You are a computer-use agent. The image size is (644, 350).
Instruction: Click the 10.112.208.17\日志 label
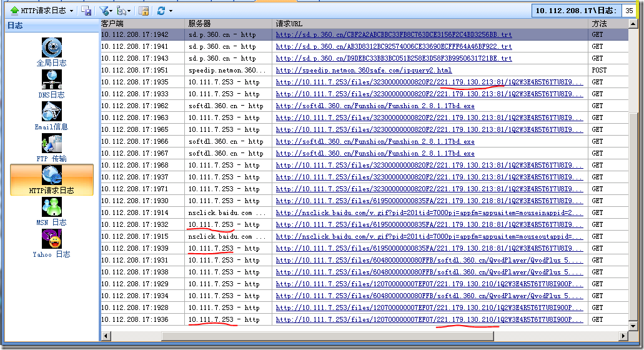(x=576, y=11)
